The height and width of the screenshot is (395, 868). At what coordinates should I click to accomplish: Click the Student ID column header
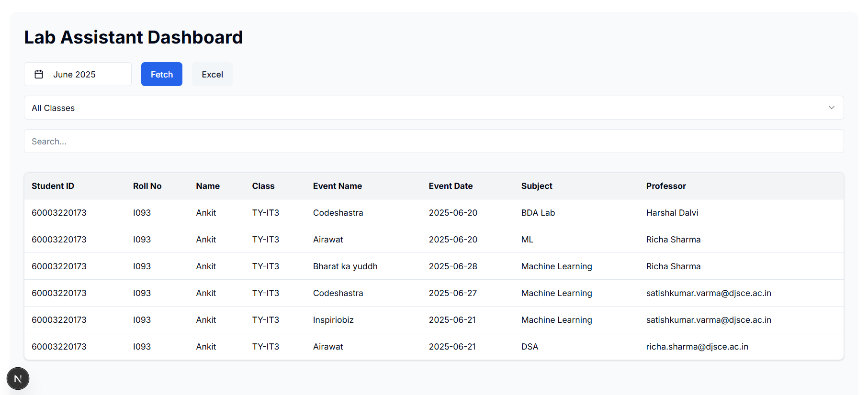53,186
